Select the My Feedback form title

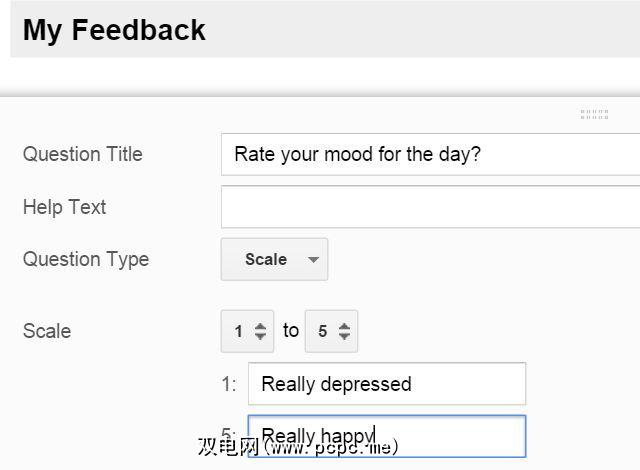tap(114, 30)
